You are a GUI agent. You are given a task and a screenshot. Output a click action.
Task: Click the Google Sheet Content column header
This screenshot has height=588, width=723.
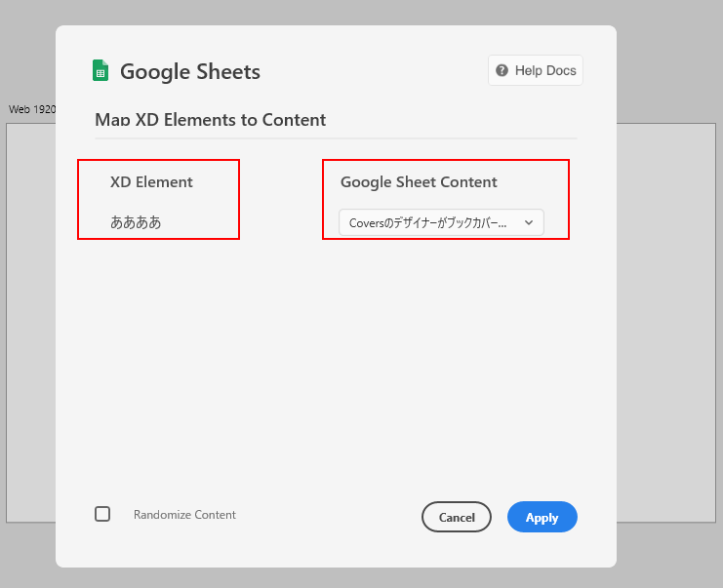coord(419,181)
